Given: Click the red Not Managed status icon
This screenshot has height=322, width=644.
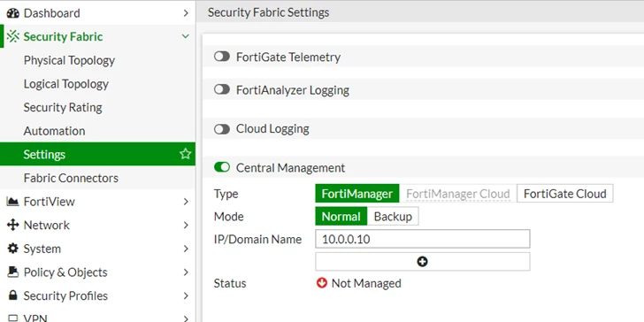Looking at the screenshot, I should [x=322, y=283].
